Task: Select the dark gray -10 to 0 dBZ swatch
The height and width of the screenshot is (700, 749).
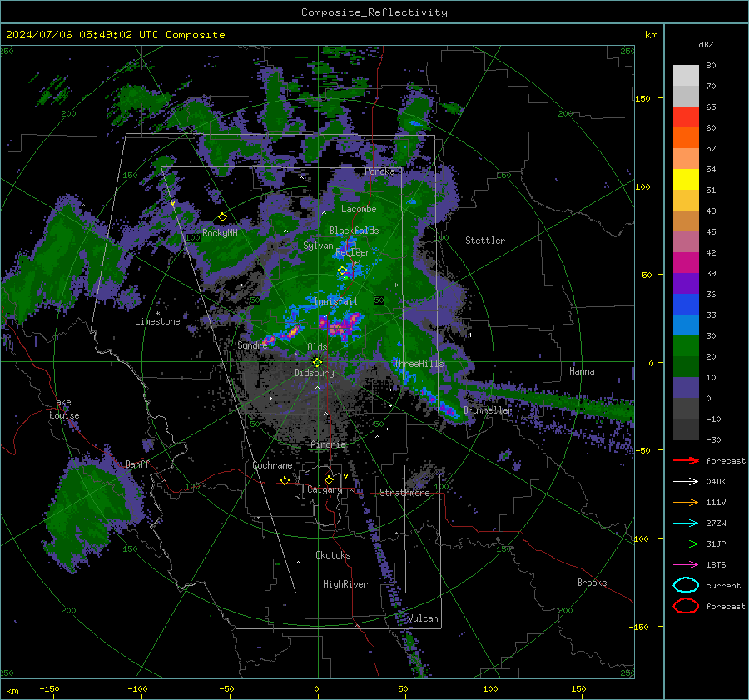Action: point(686,409)
